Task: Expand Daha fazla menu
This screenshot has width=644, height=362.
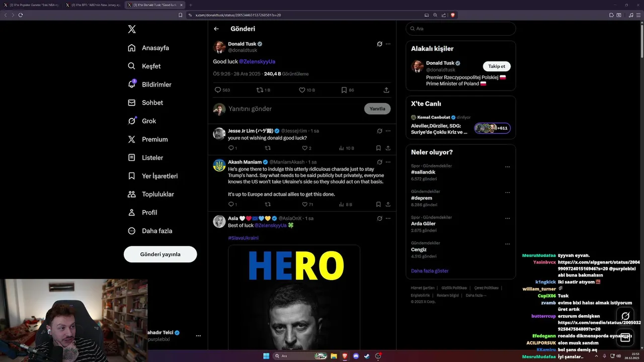Action: [150, 231]
